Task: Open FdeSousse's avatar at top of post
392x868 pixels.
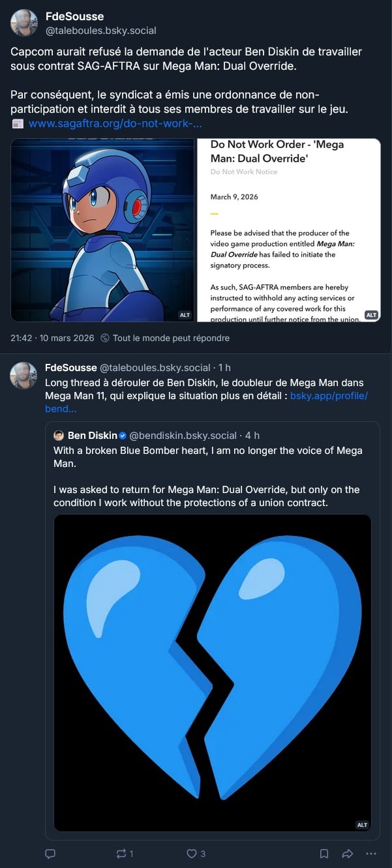Action: pos(24,23)
